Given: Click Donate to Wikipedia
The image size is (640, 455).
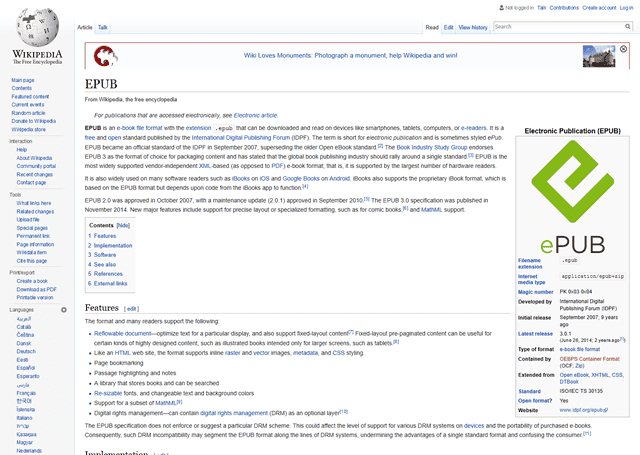Looking at the screenshot, I should pos(34,121).
